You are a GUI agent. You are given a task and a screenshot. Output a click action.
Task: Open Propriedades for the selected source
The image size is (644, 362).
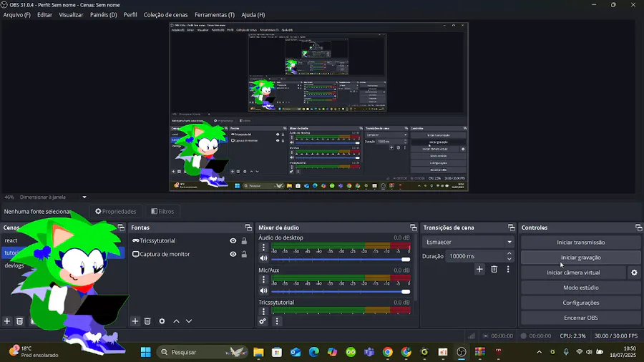116,211
